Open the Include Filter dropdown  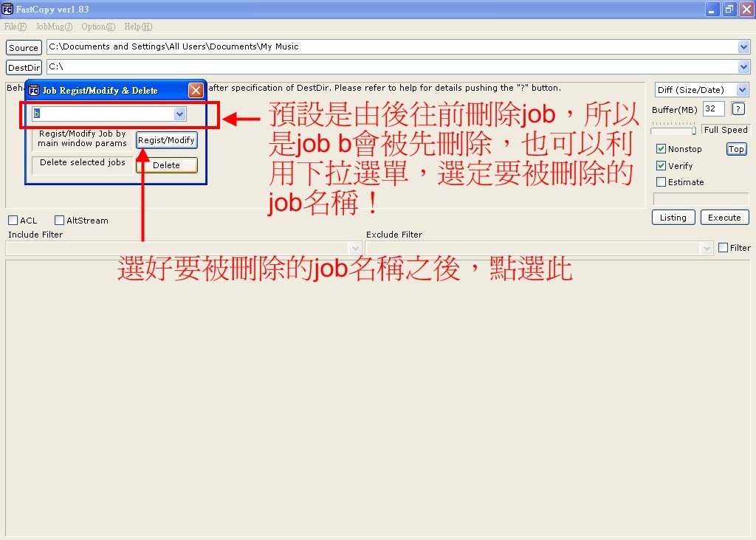pos(355,249)
